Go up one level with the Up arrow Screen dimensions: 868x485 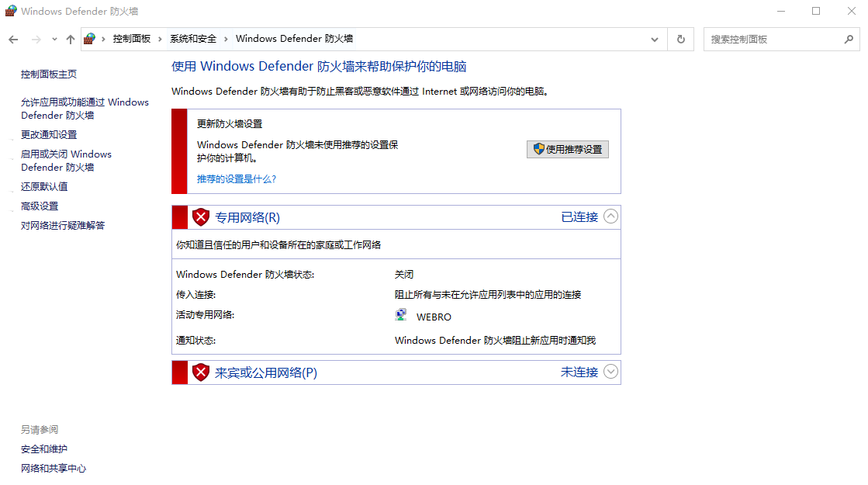click(x=71, y=40)
